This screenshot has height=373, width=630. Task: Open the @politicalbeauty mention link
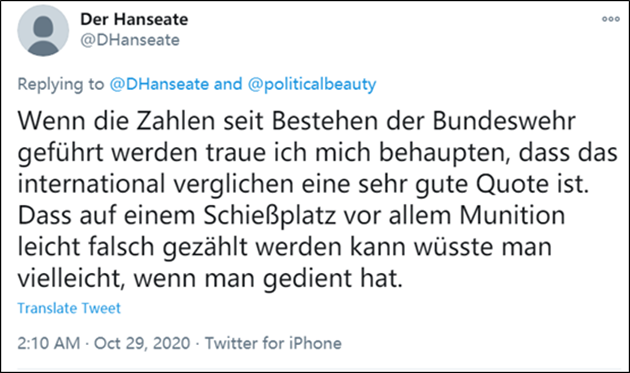click(312, 84)
